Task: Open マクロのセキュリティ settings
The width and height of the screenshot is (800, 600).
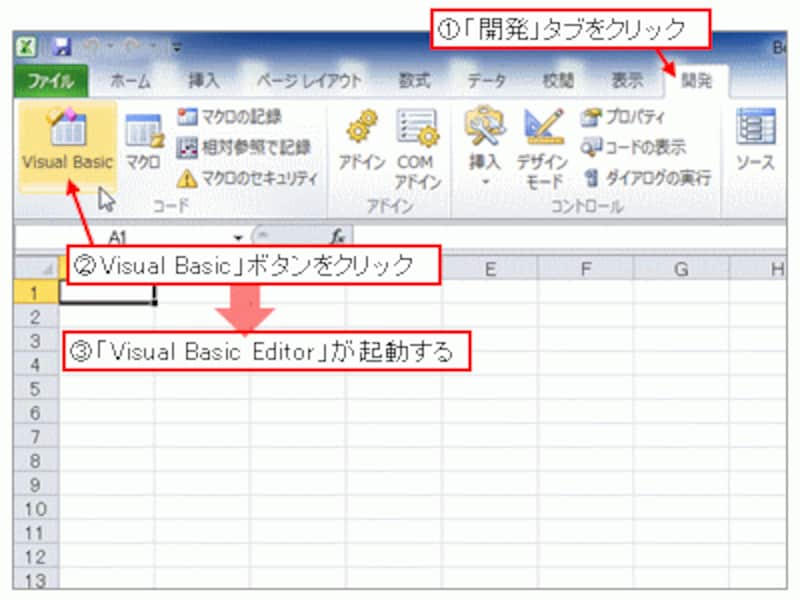Action: coord(247,178)
